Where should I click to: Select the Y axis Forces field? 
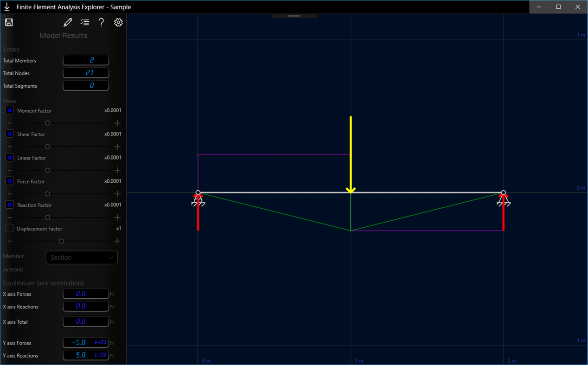[x=86, y=342]
